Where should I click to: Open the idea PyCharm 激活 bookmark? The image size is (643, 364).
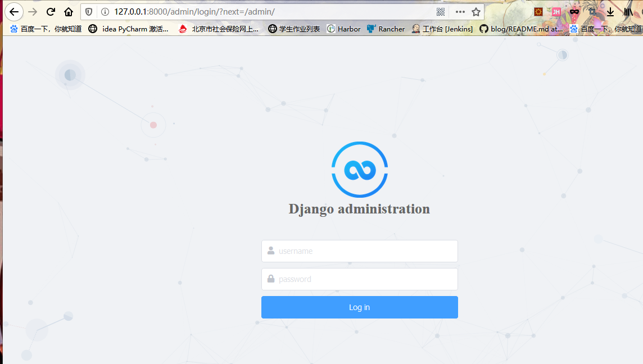pyautogui.click(x=128, y=29)
